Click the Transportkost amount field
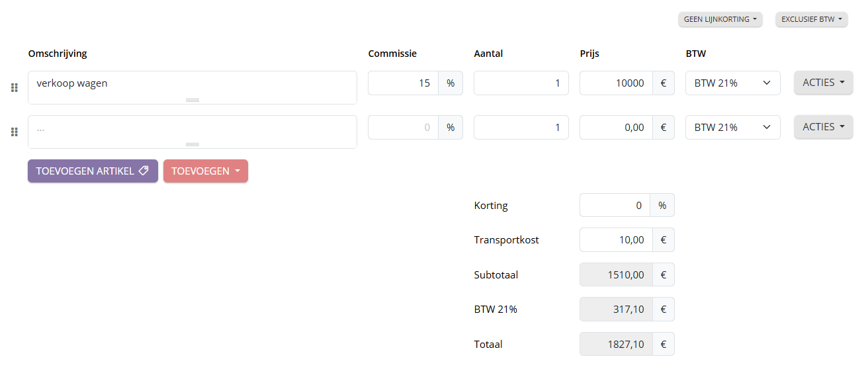The height and width of the screenshot is (375, 868). pos(615,240)
